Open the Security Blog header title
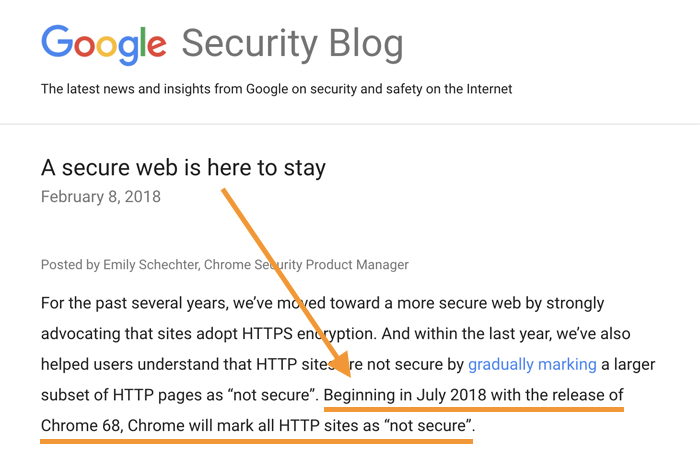Screen dimensions: 700x455 pos(292,44)
